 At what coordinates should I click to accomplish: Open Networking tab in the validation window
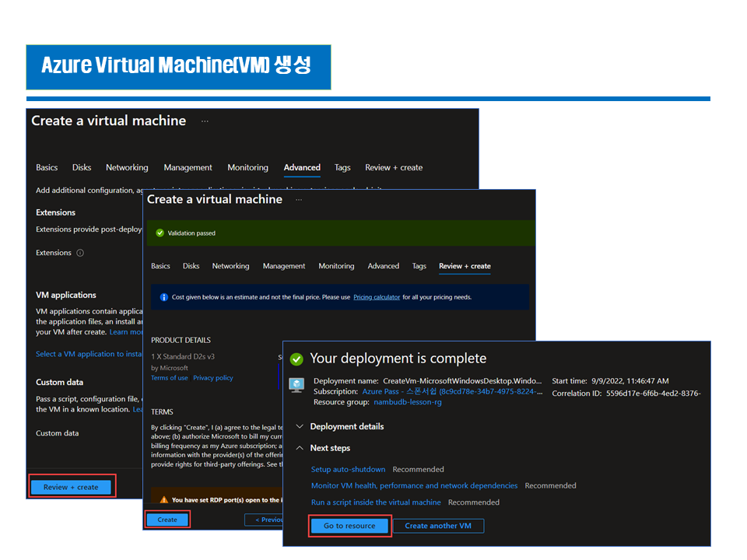230,266
